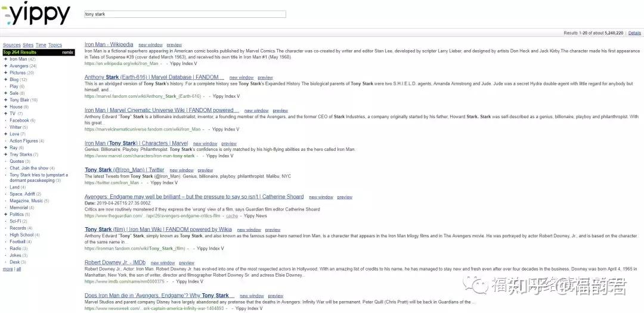The height and width of the screenshot is (313, 644).
Task: Select the Action Figures (4) topic
Action: [x=27, y=141]
